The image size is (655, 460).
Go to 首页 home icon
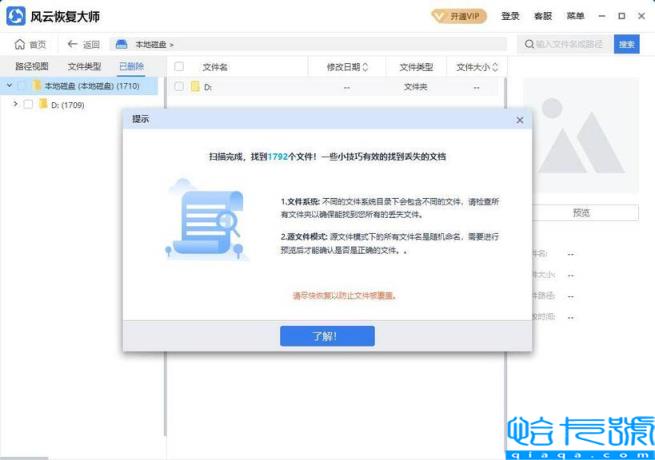20,44
